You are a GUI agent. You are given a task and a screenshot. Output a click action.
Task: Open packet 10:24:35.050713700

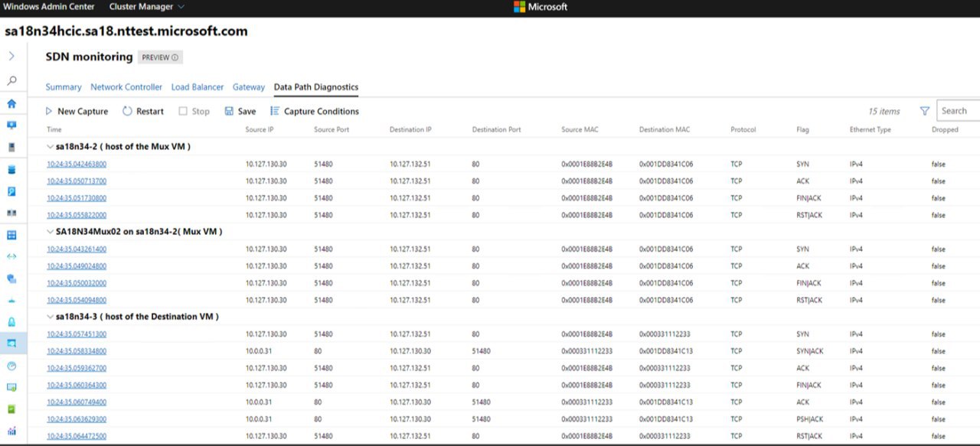point(77,181)
